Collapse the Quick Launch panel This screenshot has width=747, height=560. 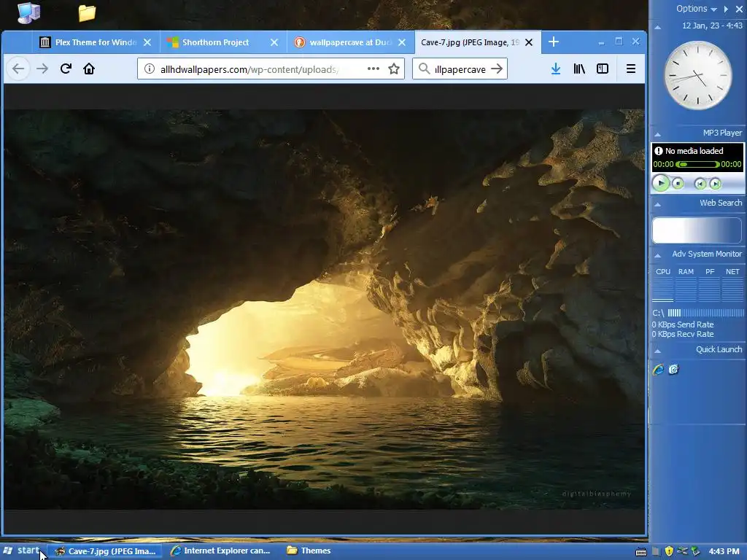[658, 351]
